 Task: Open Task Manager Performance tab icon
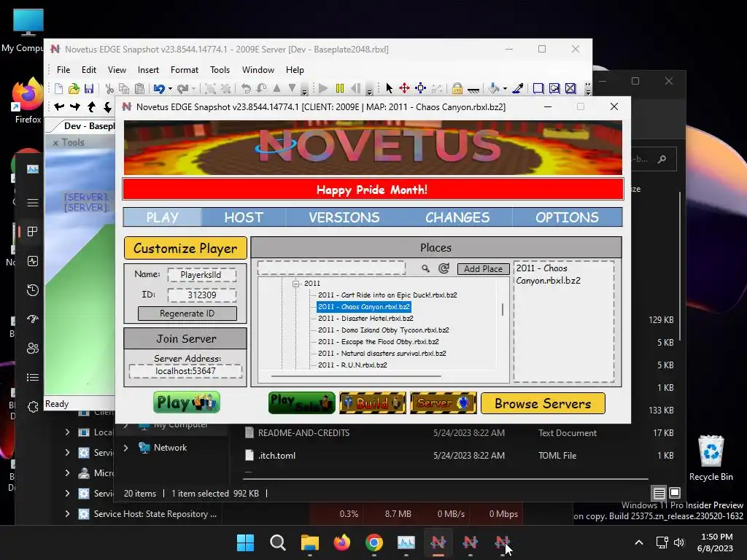[32, 261]
